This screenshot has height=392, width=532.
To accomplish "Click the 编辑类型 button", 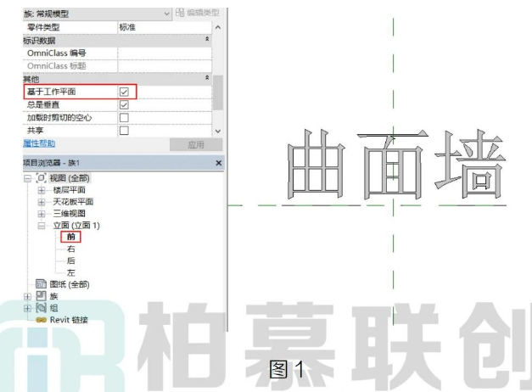I will [x=198, y=13].
